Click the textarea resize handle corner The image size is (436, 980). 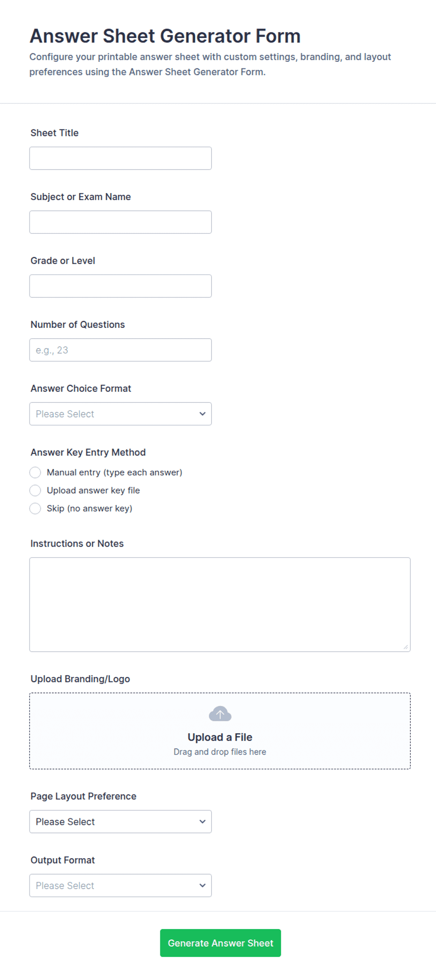(x=406, y=647)
